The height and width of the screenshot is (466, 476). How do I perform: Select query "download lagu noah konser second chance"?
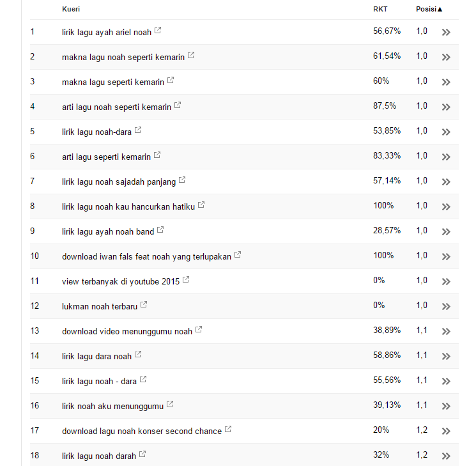click(141, 431)
